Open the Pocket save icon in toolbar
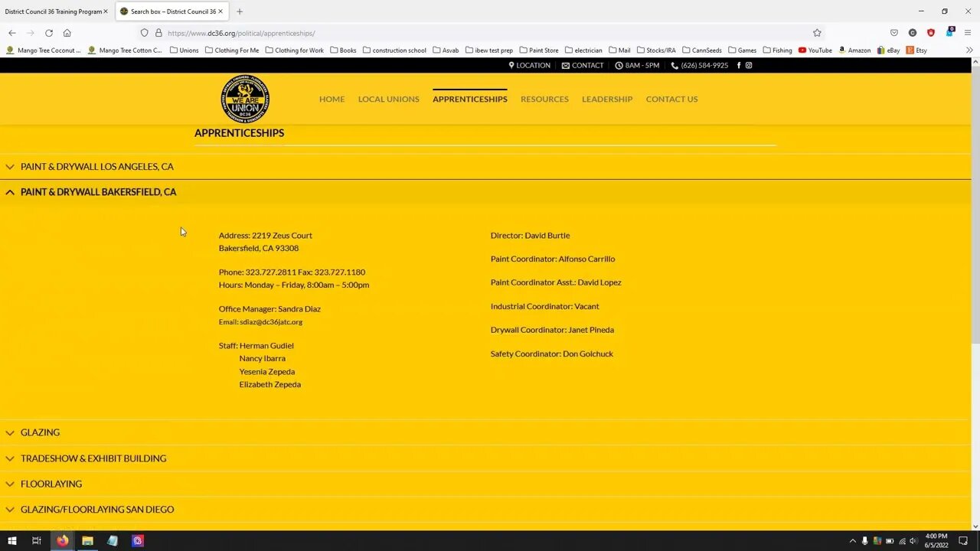 [894, 33]
